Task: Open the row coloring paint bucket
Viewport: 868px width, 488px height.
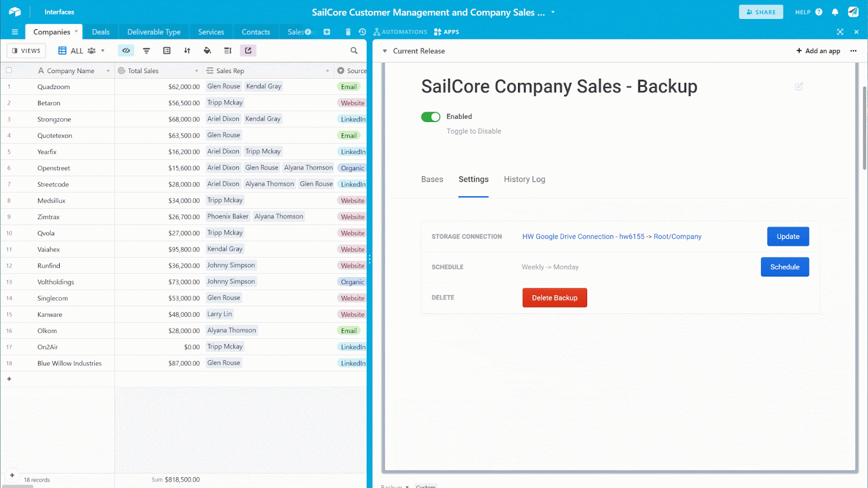Action: click(x=207, y=50)
